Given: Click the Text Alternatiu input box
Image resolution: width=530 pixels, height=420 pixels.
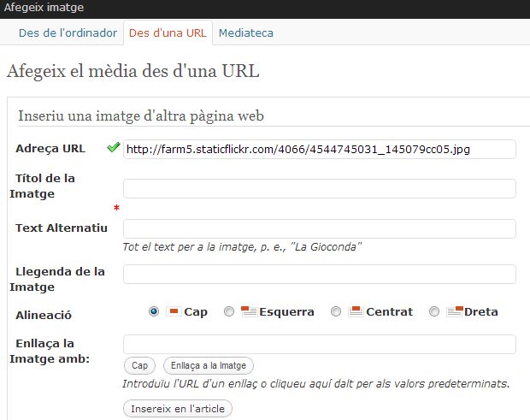Looking at the screenshot, I should tap(319, 228).
